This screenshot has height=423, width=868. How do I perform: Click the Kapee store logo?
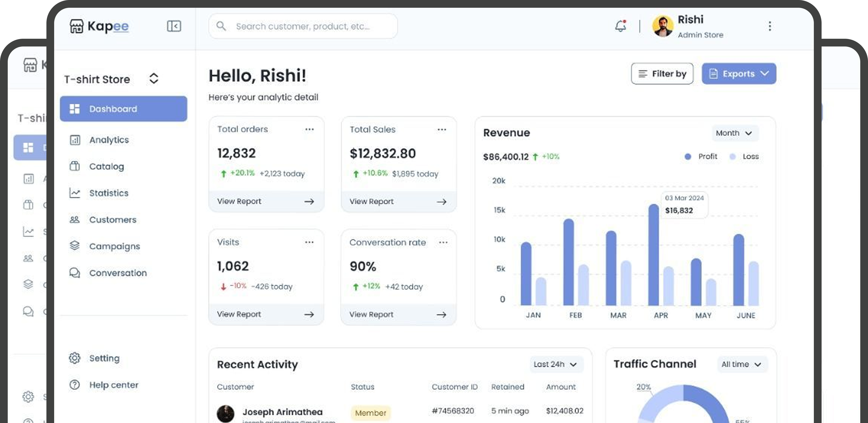(99, 26)
